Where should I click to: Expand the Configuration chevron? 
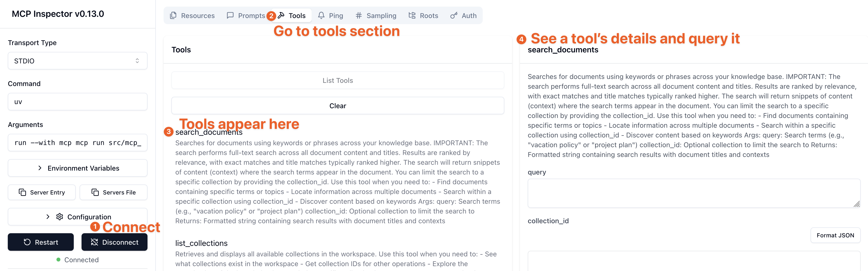[48, 217]
